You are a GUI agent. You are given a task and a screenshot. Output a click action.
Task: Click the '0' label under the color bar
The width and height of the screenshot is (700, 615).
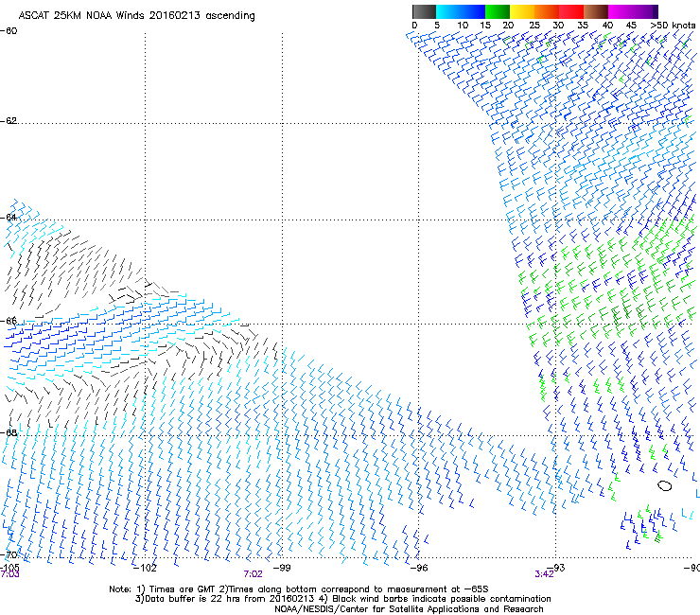pyautogui.click(x=414, y=26)
